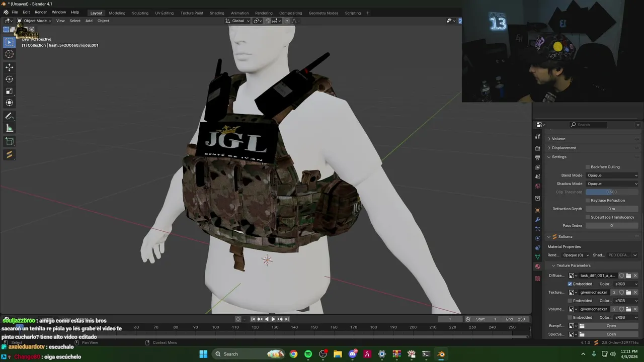Click the Refraction Depth field
This screenshot has width=644, height=362.
[612, 209]
